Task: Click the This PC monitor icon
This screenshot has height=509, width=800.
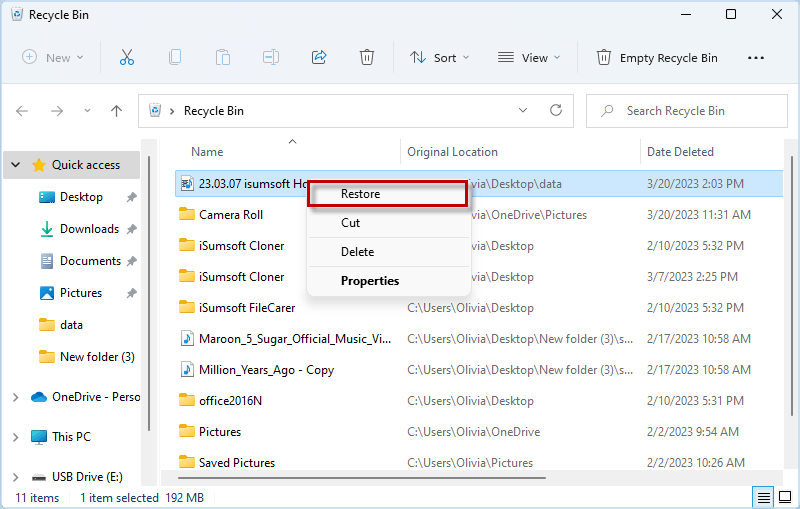Action: (x=39, y=437)
